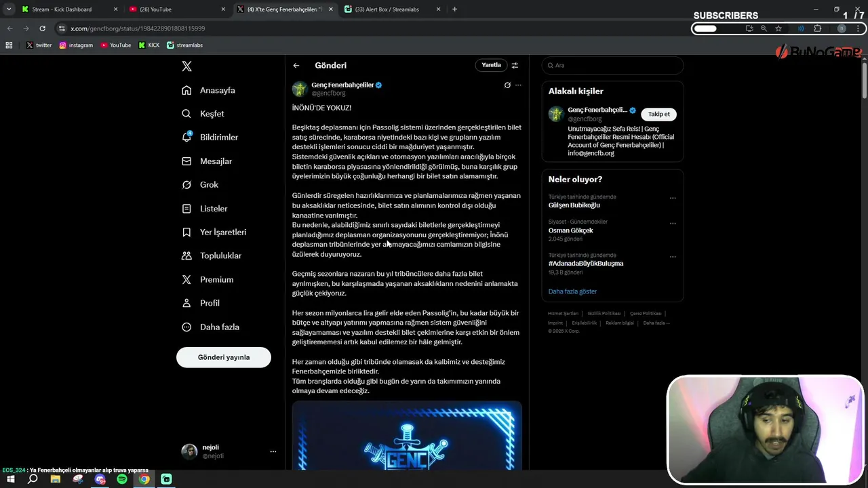The height and width of the screenshot is (488, 868).
Task: Open File Explorer from taskbar
Action: point(55,479)
